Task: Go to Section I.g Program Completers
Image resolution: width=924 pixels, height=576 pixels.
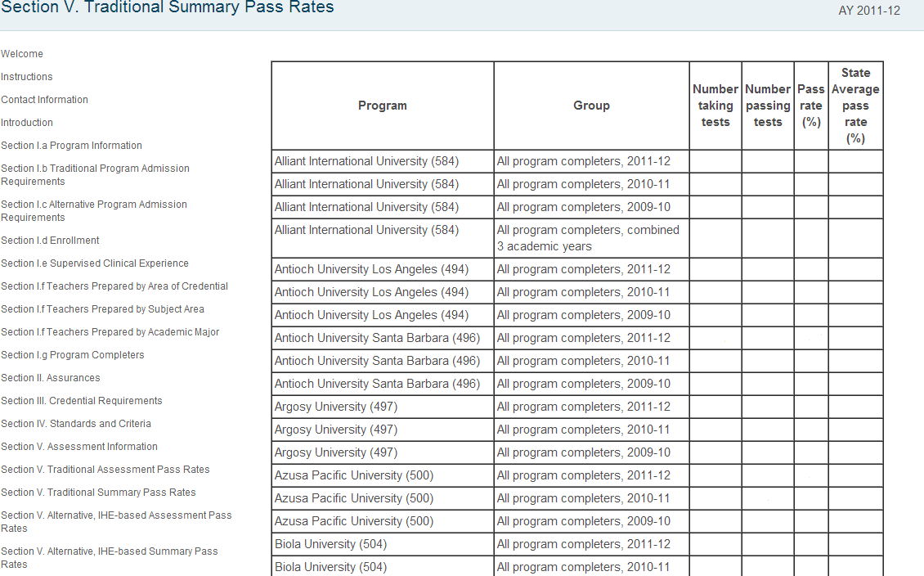Action: 73,356
